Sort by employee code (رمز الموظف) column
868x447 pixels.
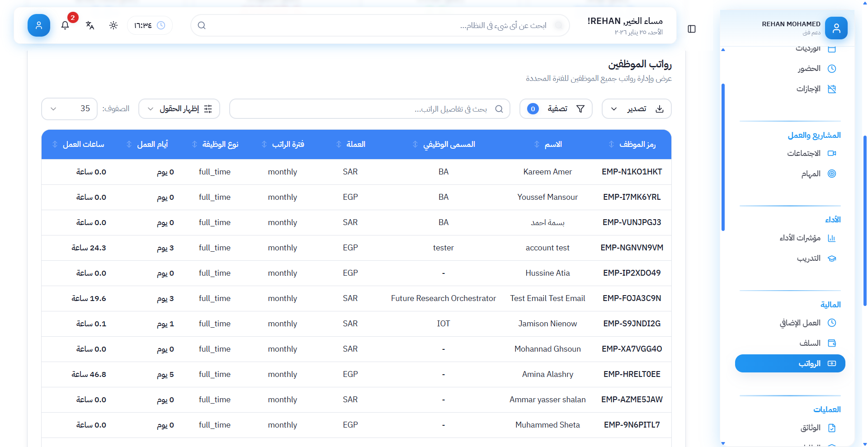(637, 144)
